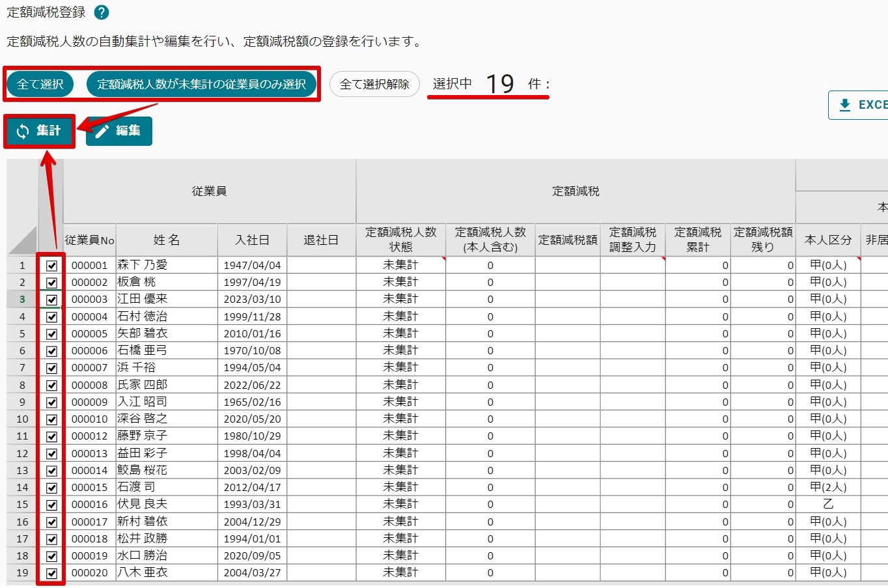Image resolution: width=888 pixels, height=588 pixels.
Task: Click the 本人区分 column header
Action: click(x=828, y=240)
